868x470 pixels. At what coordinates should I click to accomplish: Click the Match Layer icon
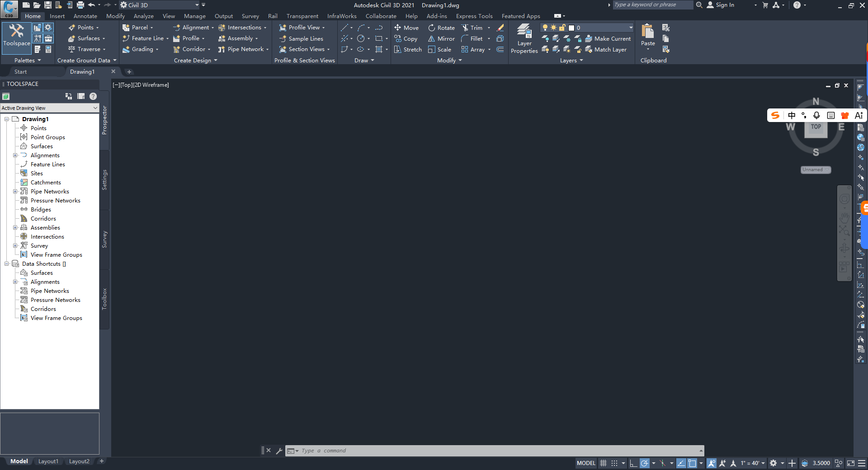(x=606, y=50)
